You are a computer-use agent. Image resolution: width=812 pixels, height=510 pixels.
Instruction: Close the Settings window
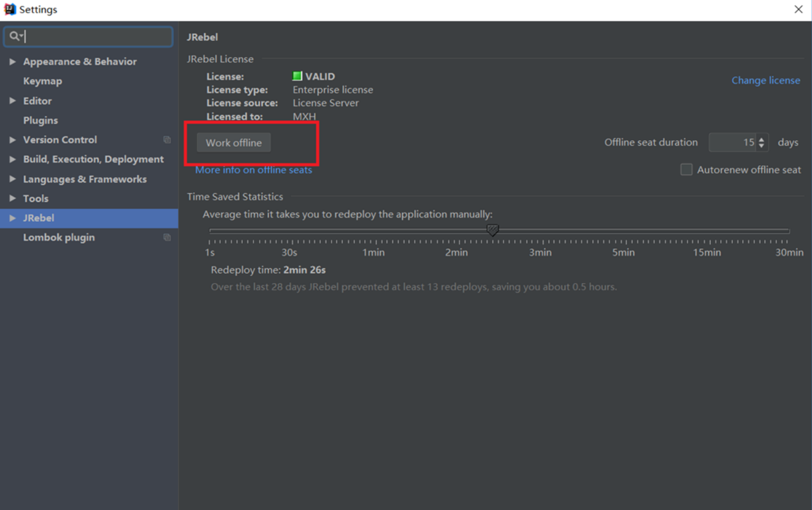pos(798,10)
